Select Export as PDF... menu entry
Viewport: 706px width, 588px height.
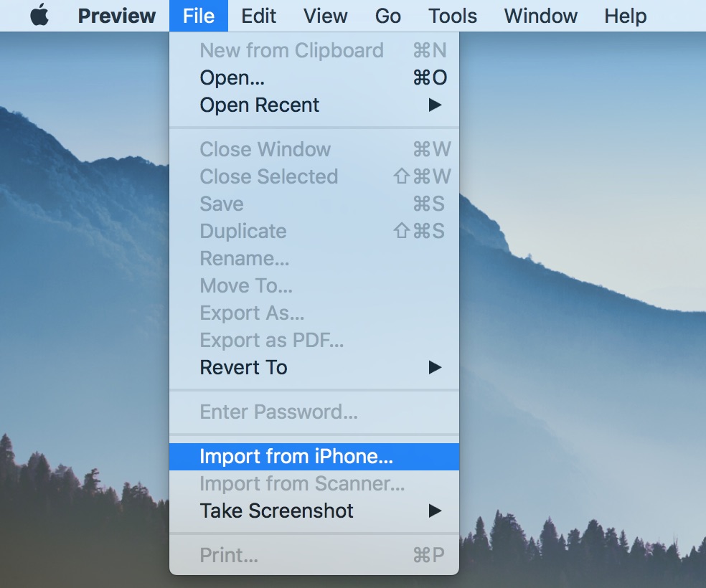coord(314,340)
